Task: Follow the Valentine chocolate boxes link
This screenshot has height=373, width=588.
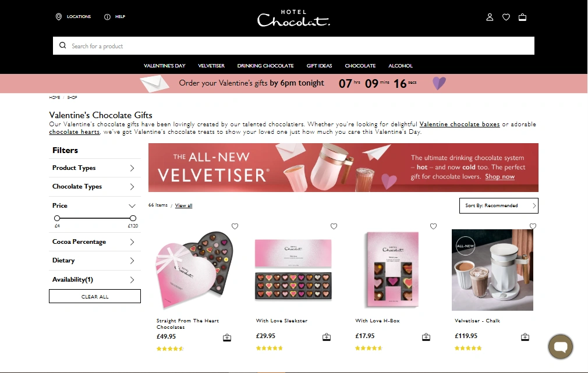Action: tap(459, 124)
